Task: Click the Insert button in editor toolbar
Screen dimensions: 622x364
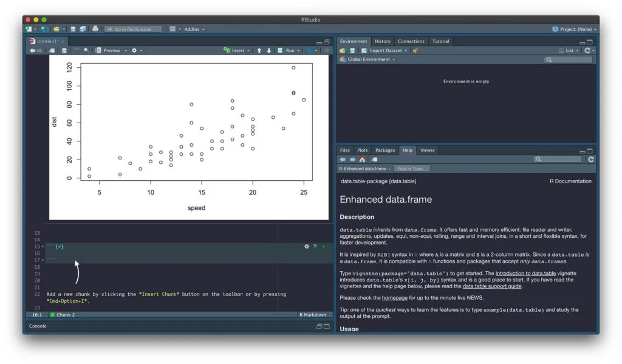Action: point(234,51)
